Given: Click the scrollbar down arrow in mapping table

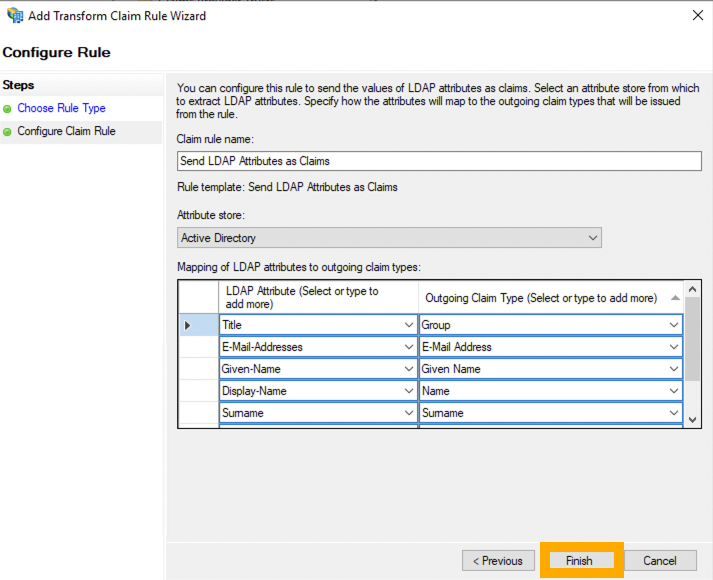Looking at the screenshot, I should click(693, 420).
